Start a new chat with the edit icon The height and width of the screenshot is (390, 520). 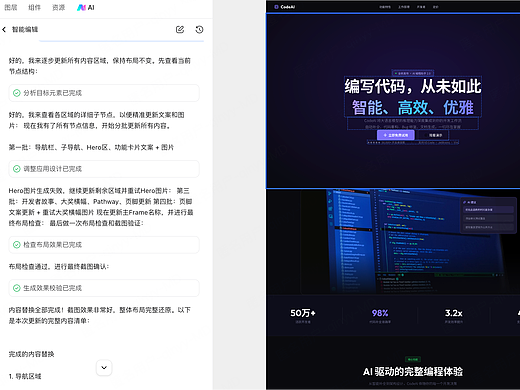coord(180,30)
